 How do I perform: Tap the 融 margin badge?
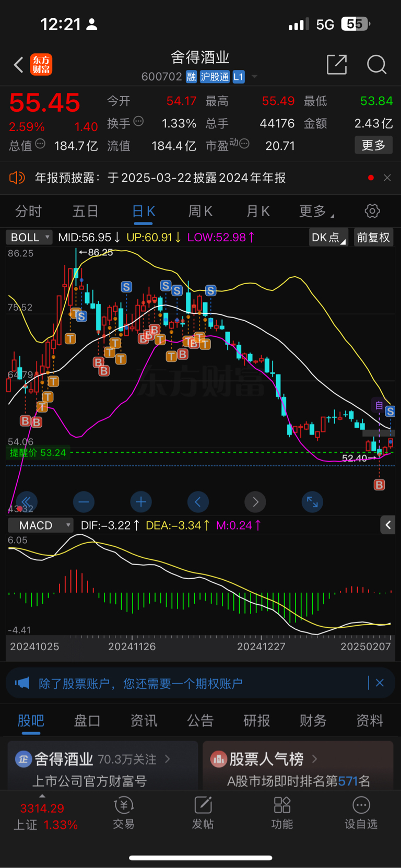[x=191, y=77]
